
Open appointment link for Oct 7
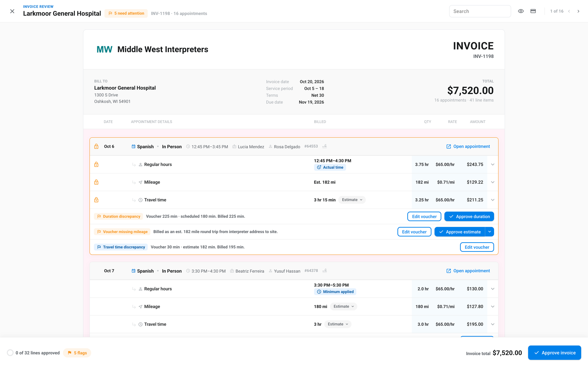tap(468, 271)
